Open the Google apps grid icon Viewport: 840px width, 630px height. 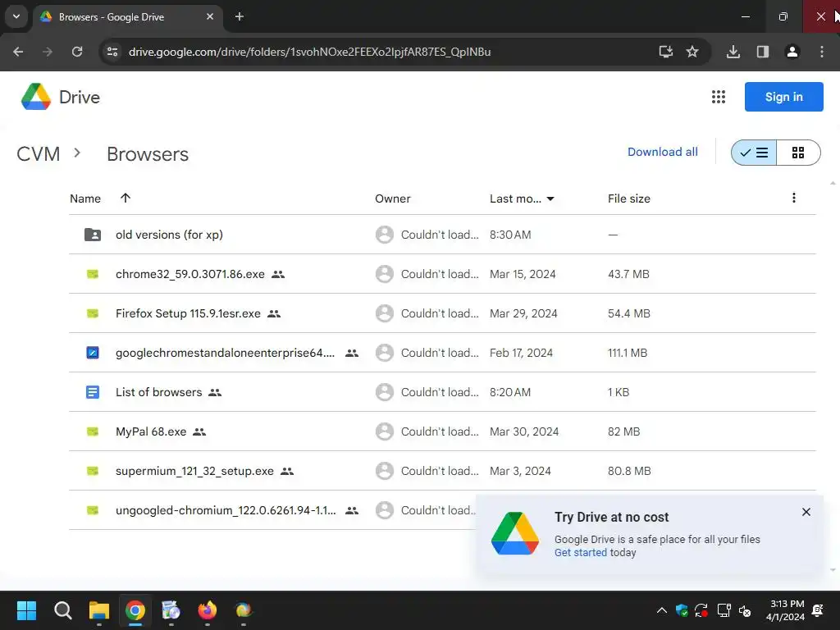point(719,97)
